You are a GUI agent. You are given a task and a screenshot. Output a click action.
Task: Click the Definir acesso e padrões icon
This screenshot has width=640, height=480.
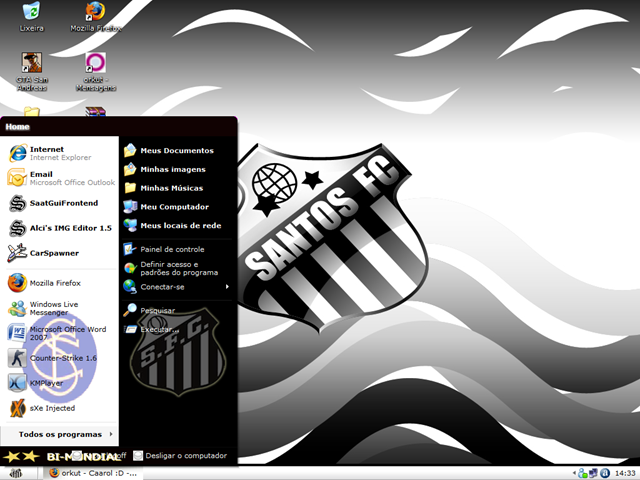pyautogui.click(x=130, y=268)
